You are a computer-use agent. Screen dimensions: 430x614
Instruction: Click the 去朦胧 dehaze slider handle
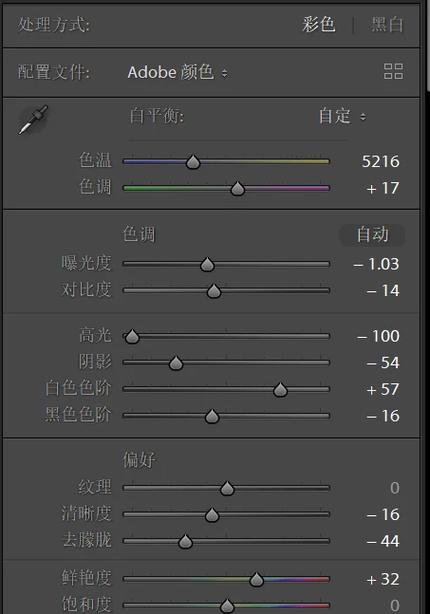click(x=185, y=542)
